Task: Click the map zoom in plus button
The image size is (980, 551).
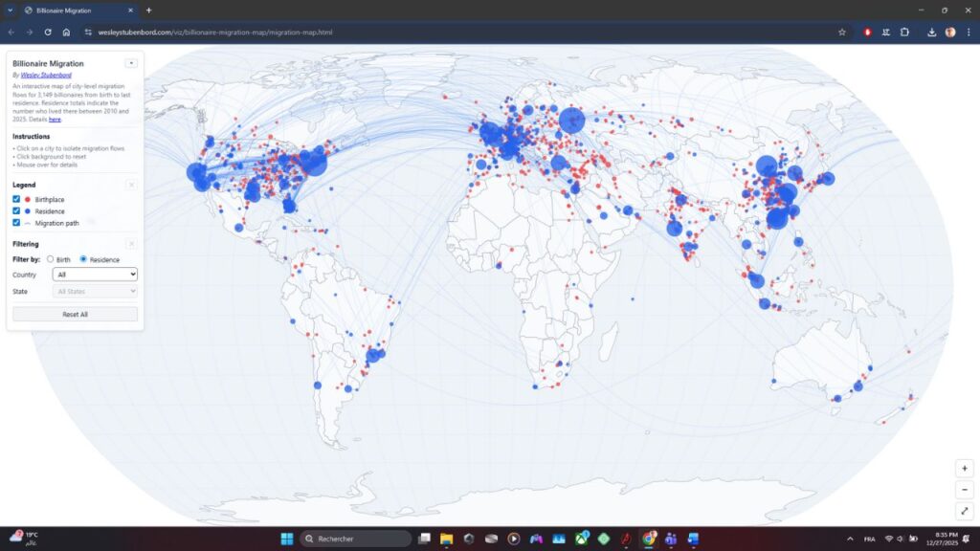Action: tap(965, 469)
